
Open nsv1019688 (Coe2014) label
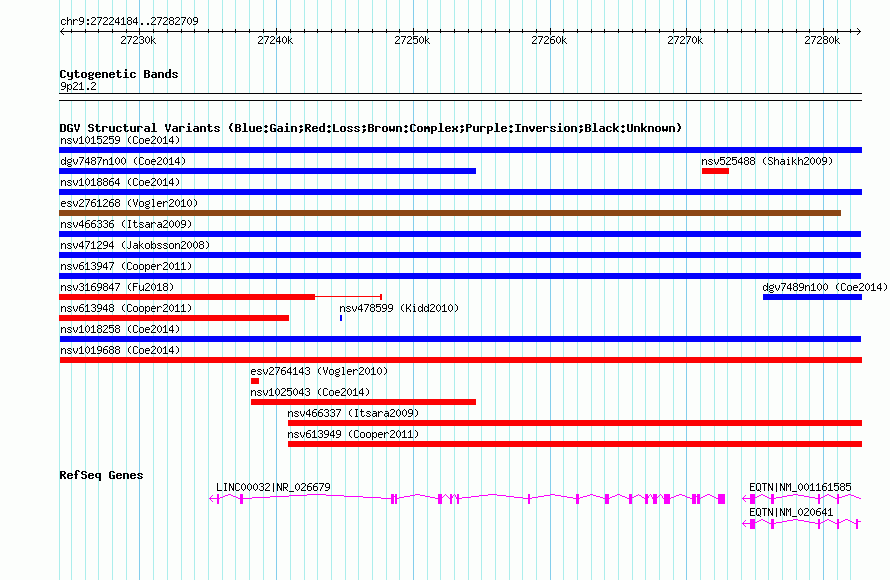point(120,350)
